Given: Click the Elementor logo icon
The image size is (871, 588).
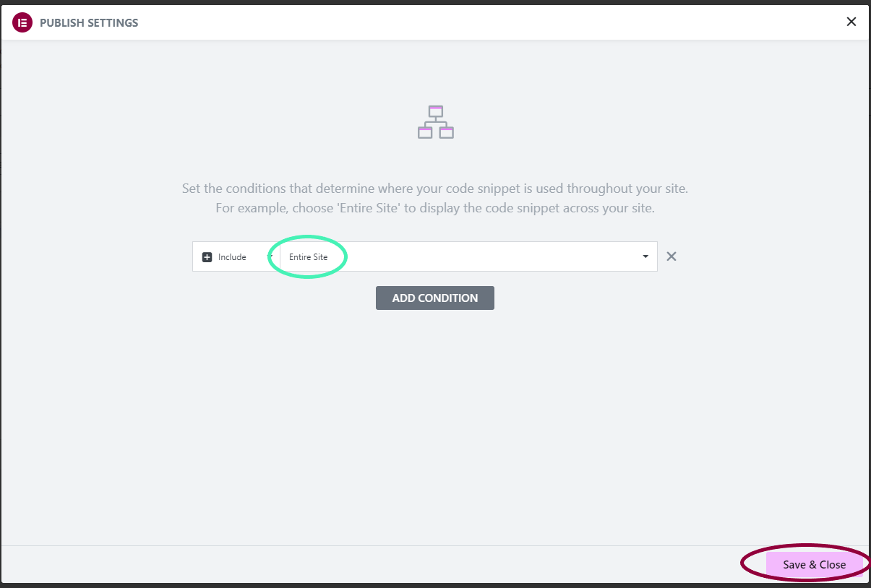Looking at the screenshot, I should click(x=22, y=22).
